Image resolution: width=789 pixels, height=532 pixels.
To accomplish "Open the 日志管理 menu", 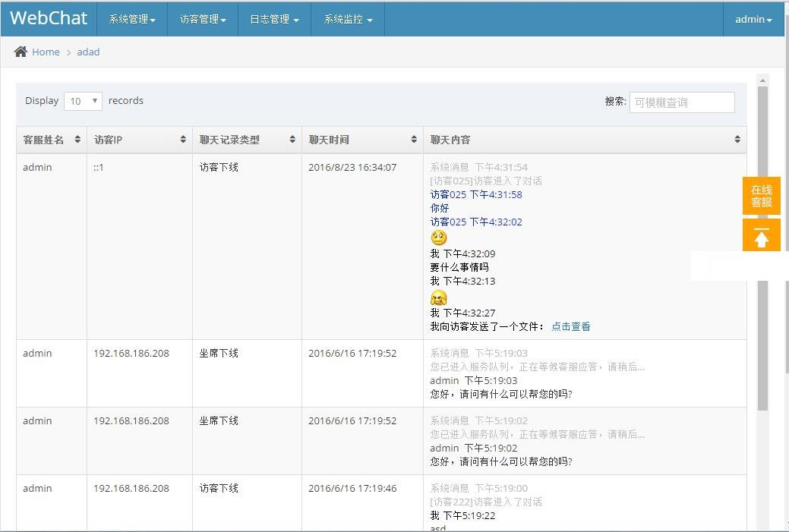I will pyautogui.click(x=274, y=20).
